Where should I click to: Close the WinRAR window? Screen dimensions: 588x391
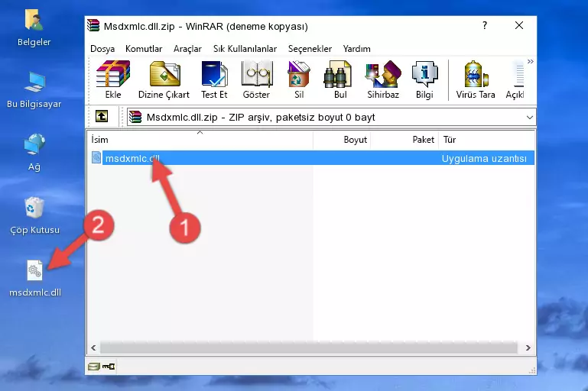pyautogui.click(x=519, y=25)
